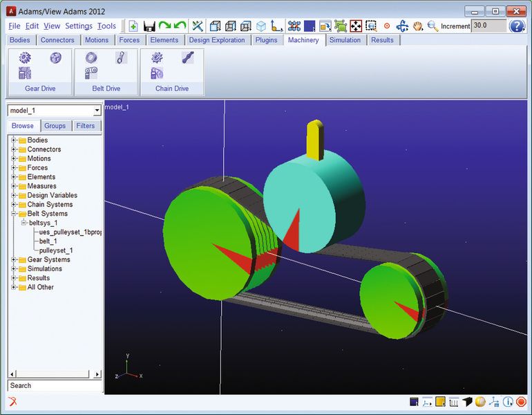The width and height of the screenshot is (532, 415).
Task: Click the green Undo arrow icon
Action: (180, 25)
